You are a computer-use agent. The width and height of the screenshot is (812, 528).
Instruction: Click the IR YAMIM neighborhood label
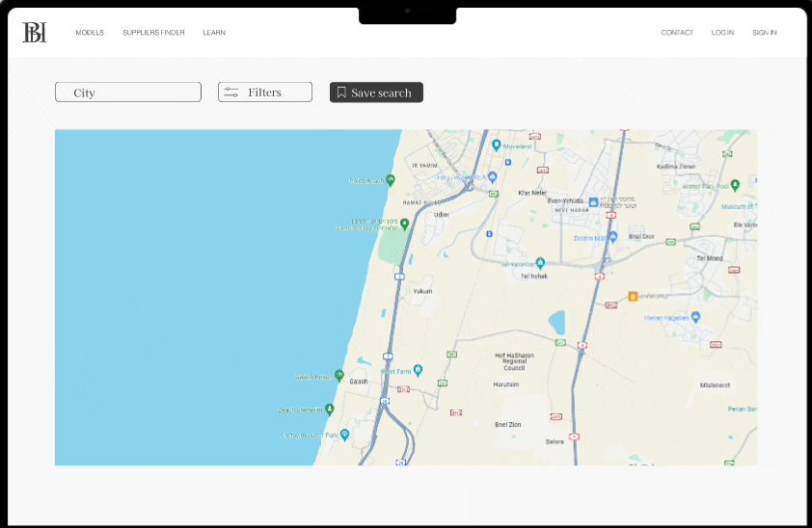[424, 166]
